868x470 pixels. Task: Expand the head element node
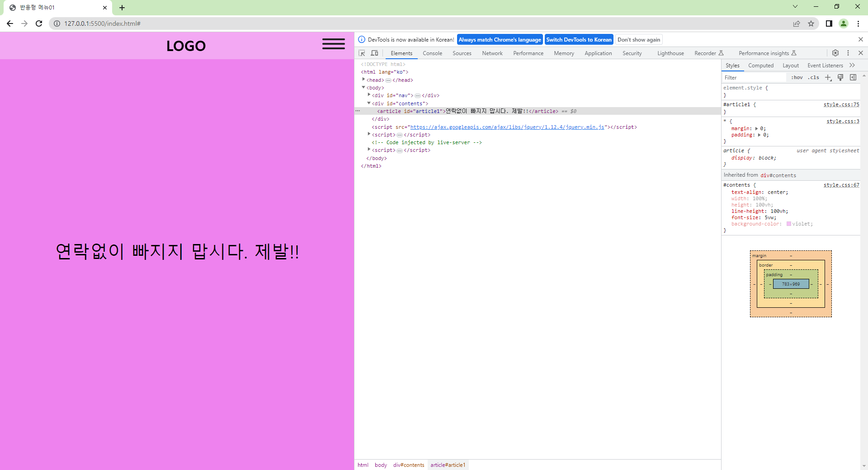click(363, 80)
